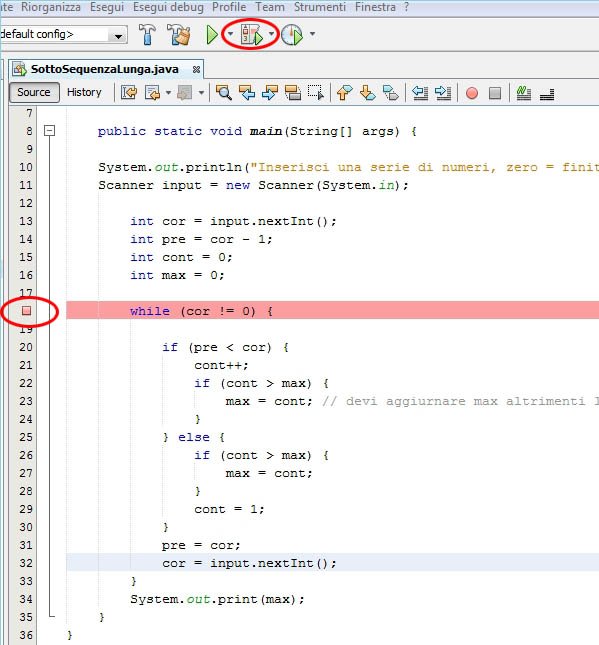Click the editor navigate Back icon
Image resolution: width=599 pixels, height=645 pixels.
tap(152, 93)
